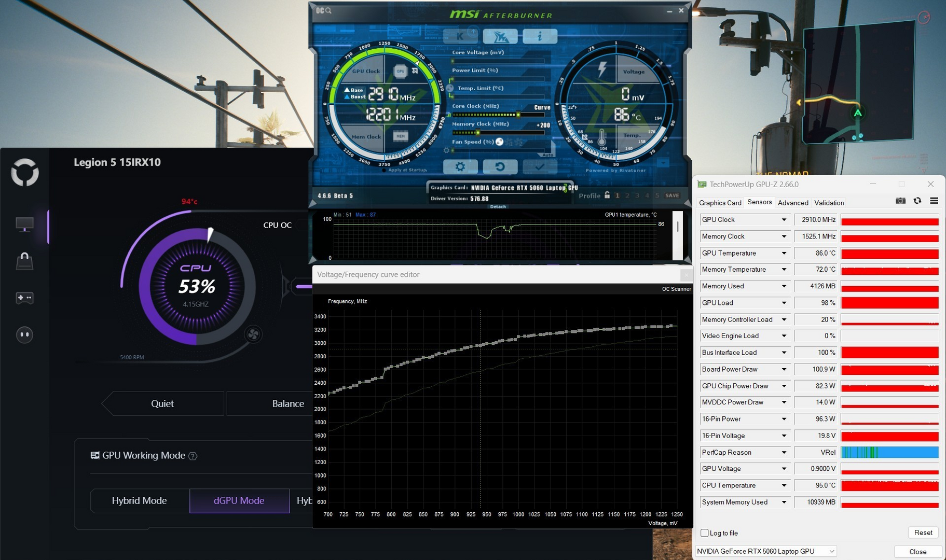Switch to the Sensors tab in GPU-Z

[x=760, y=202]
